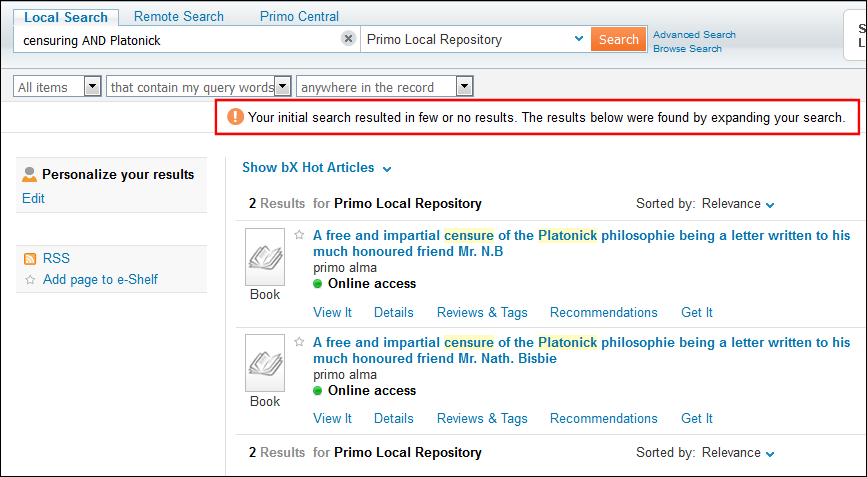Open Browse Search link
Image resolution: width=867 pixels, height=477 pixels.
(x=687, y=48)
